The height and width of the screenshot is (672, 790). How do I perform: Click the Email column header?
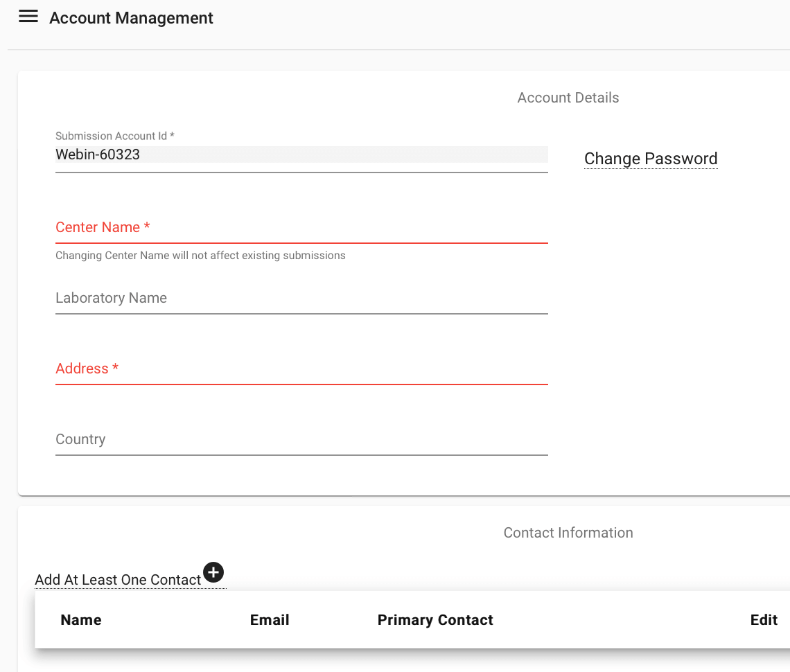click(x=270, y=620)
